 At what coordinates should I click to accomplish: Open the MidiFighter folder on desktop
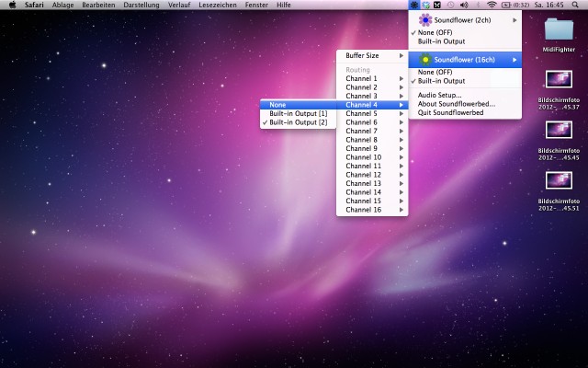point(559,29)
